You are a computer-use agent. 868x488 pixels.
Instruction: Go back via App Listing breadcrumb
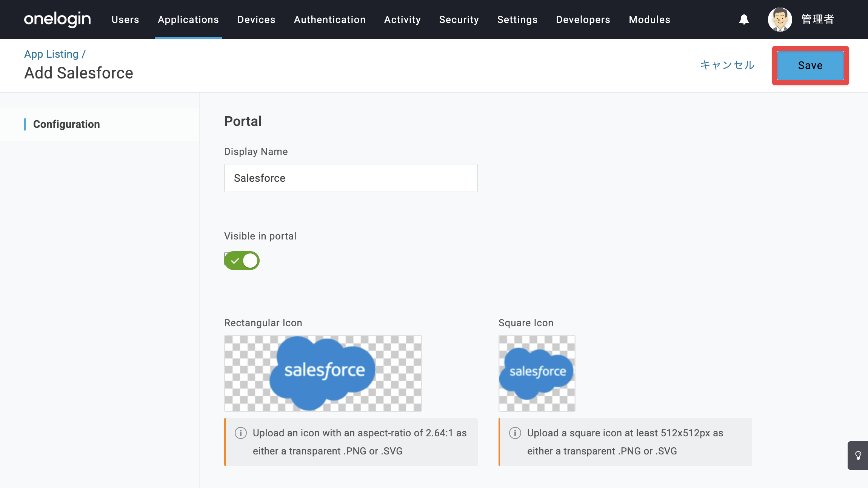[51, 54]
